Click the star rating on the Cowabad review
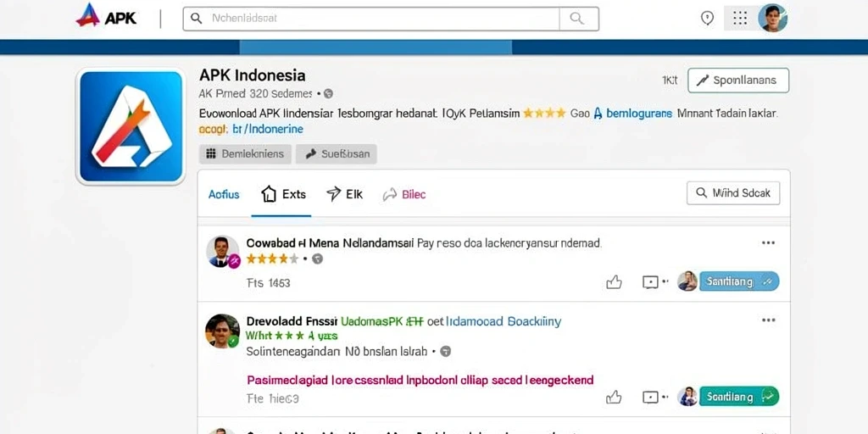The width and height of the screenshot is (868, 434). pos(272,259)
